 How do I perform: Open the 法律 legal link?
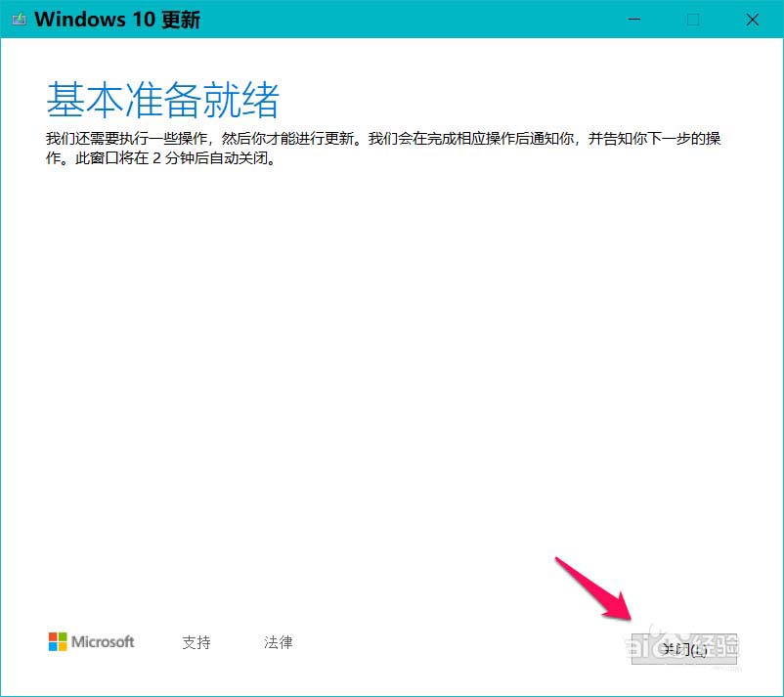278,642
